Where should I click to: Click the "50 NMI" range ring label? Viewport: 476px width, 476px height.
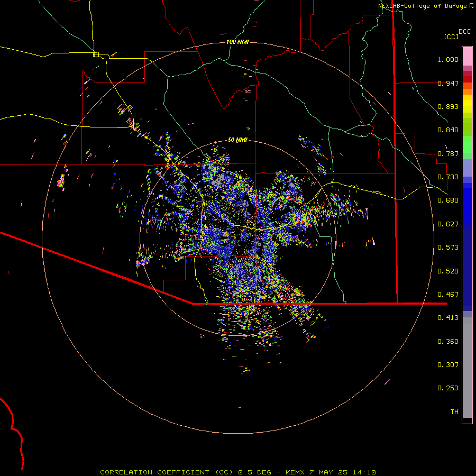click(237, 140)
